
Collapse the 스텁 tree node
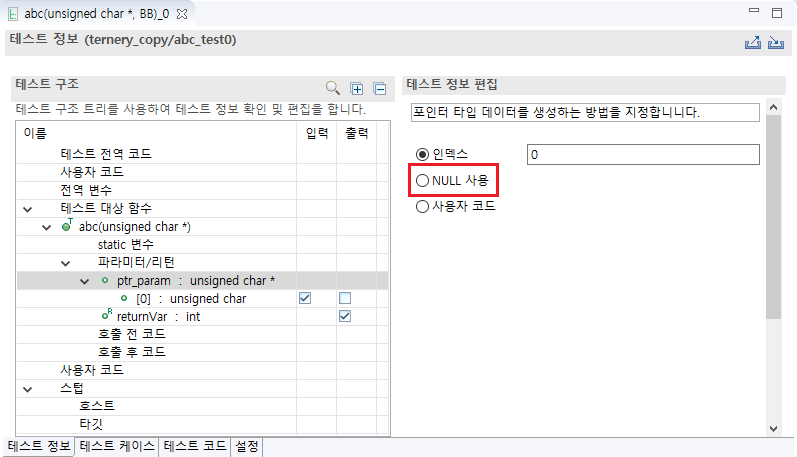pos(27,389)
